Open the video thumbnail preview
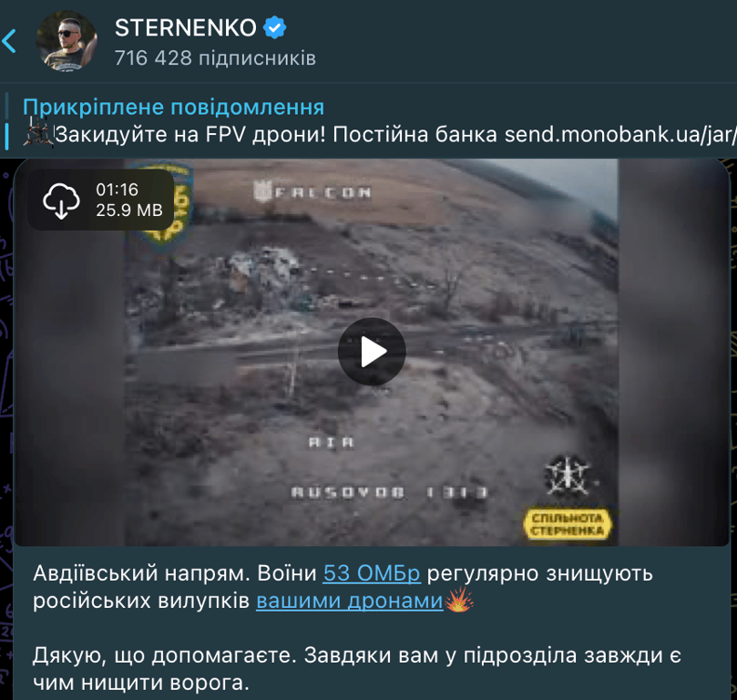737x700 pixels. click(372, 352)
